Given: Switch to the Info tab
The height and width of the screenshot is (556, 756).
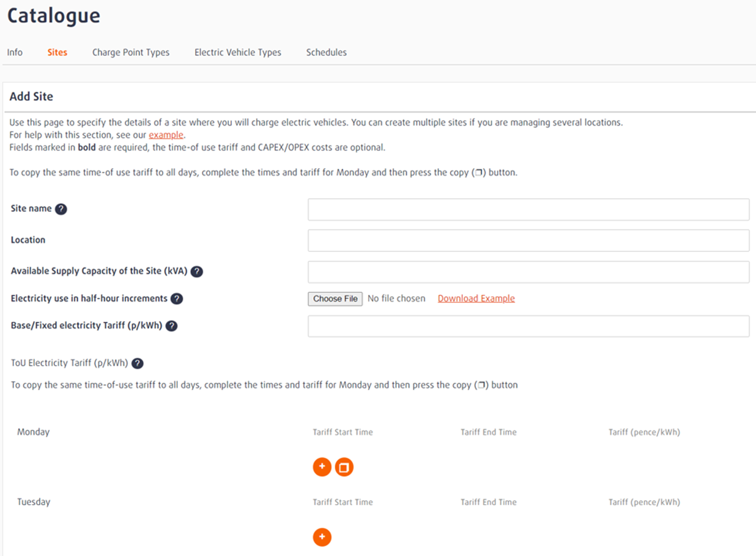Looking at the screenshot, I should coord(14,52).
